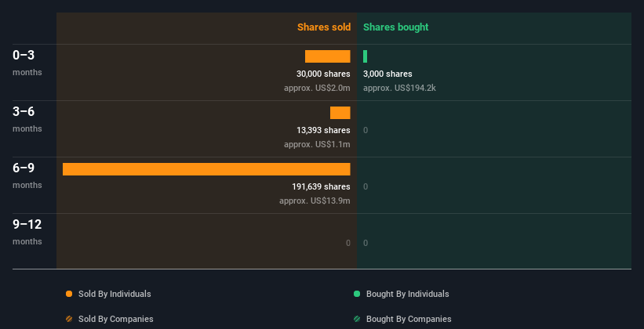The width and height of the screenshot is (644, 329).
Task: Click the striped Bought By Companies legend dot
Action: click(357, 319)
